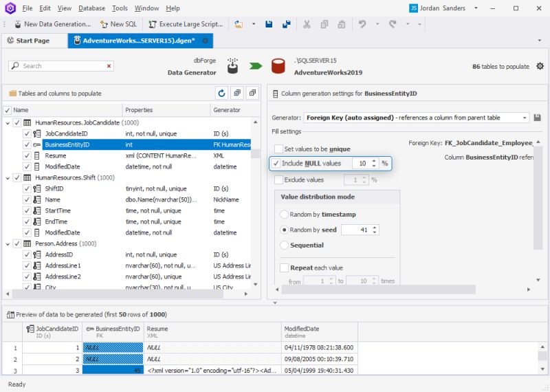
Task: Click Execute Large Script toolbar button
Action: [186, 24]
